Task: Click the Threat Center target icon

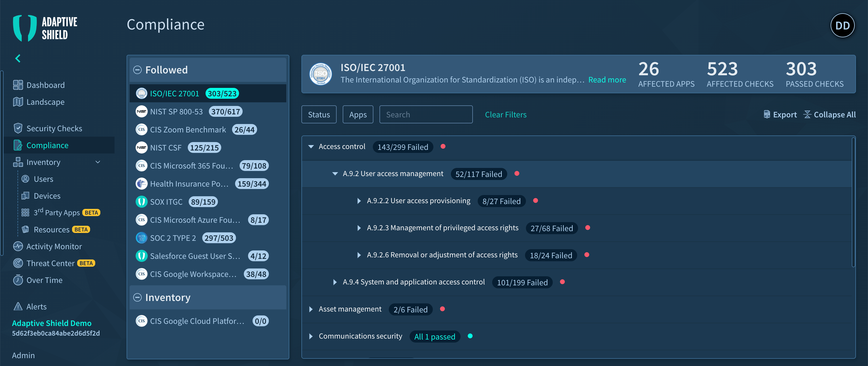Action: (x=18, y=263)
